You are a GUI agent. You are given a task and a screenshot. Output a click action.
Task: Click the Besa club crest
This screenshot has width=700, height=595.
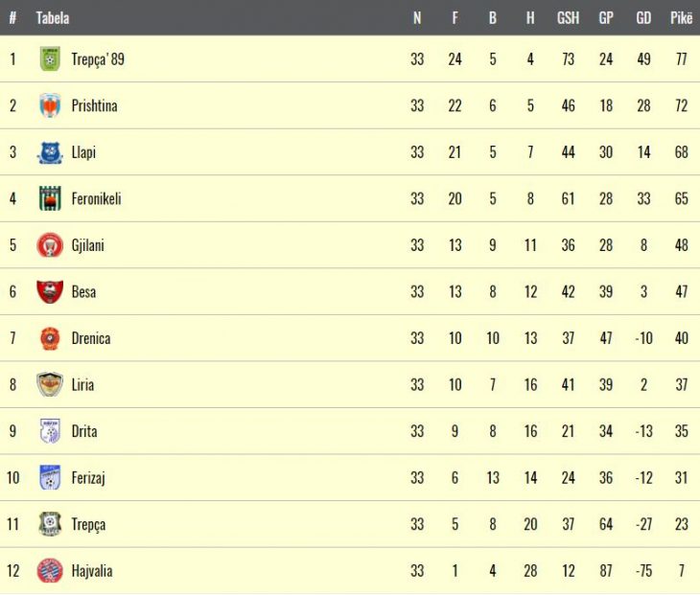tap(50, 292)
